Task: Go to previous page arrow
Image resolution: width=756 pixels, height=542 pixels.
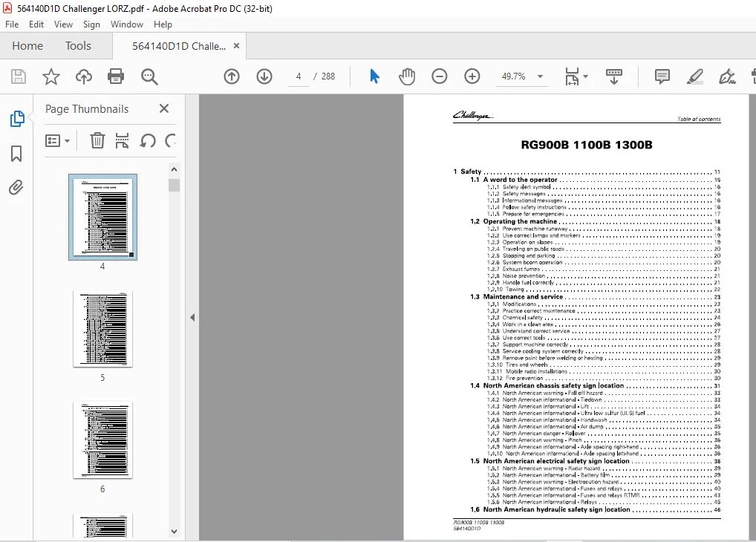Action: pyautogui.click(x=232, y=76)
